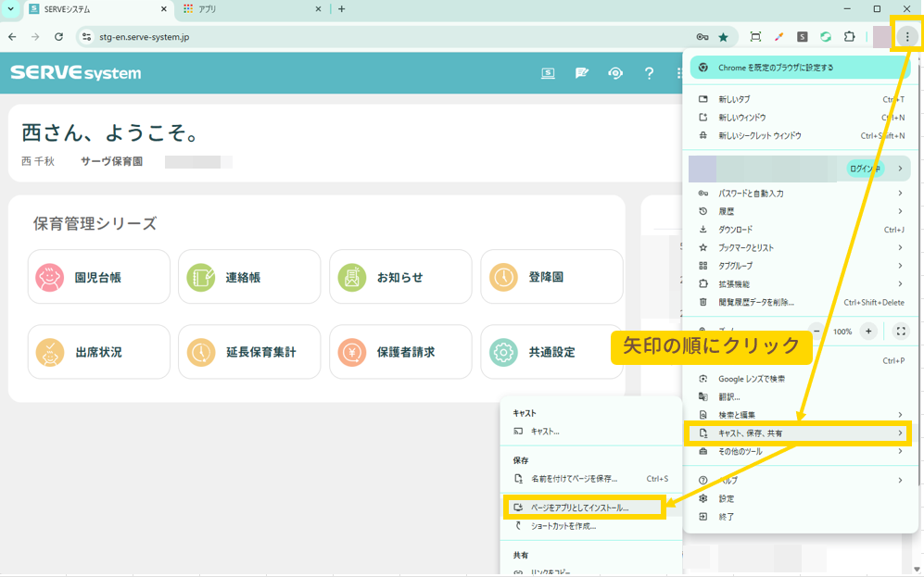The image size is (924, 577).
Task: Open 共通設定 common settings gear tile
Action: (x=551, y=352)
